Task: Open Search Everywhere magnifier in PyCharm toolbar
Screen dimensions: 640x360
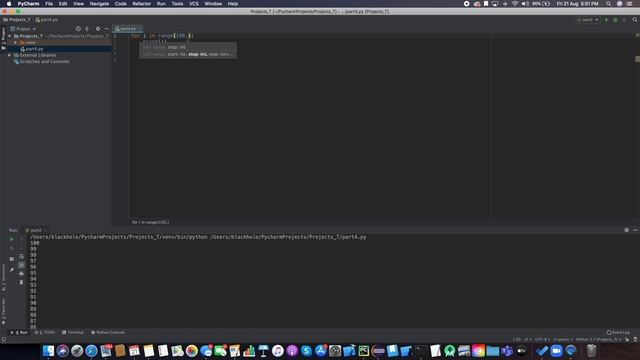Action: pyautogui.click(x=635, y=20)
